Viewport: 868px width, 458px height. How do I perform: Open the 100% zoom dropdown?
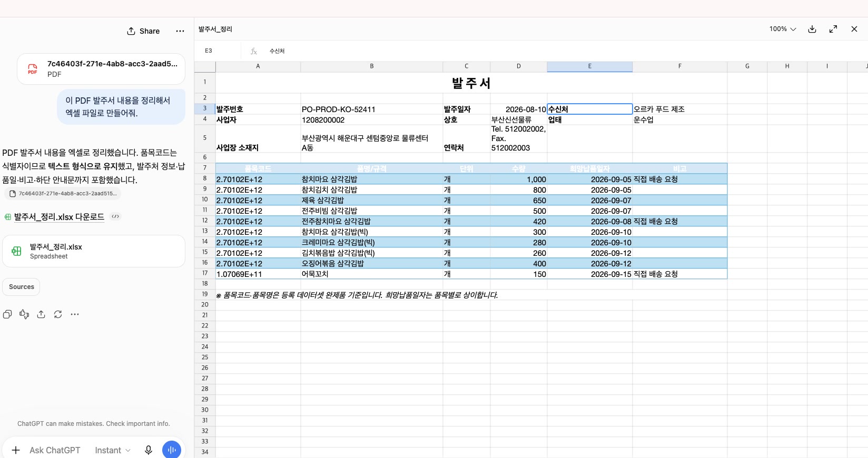pos(783,29)
